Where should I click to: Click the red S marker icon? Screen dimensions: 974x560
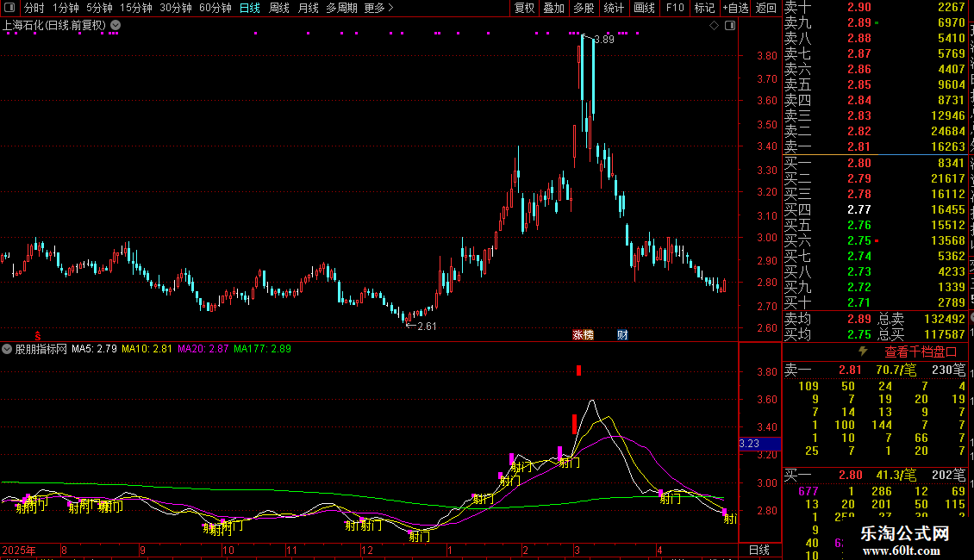coord(38,336)
